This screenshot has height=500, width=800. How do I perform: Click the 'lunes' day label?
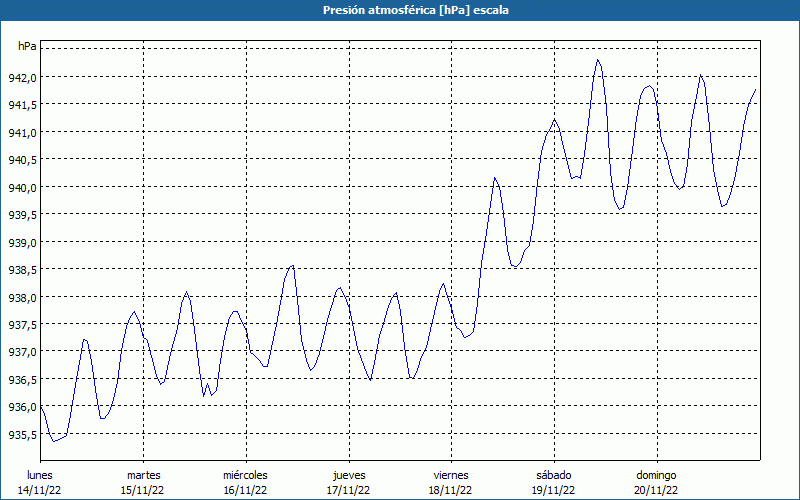tap(40, 475)
